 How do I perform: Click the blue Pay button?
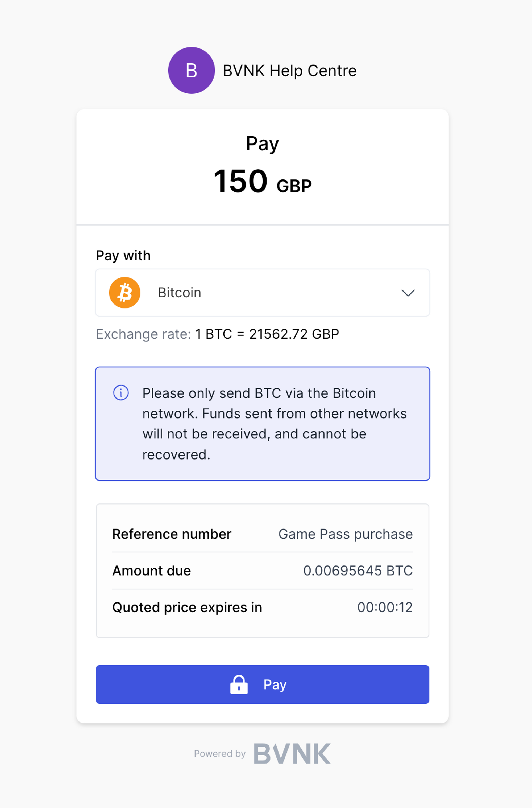263,684
